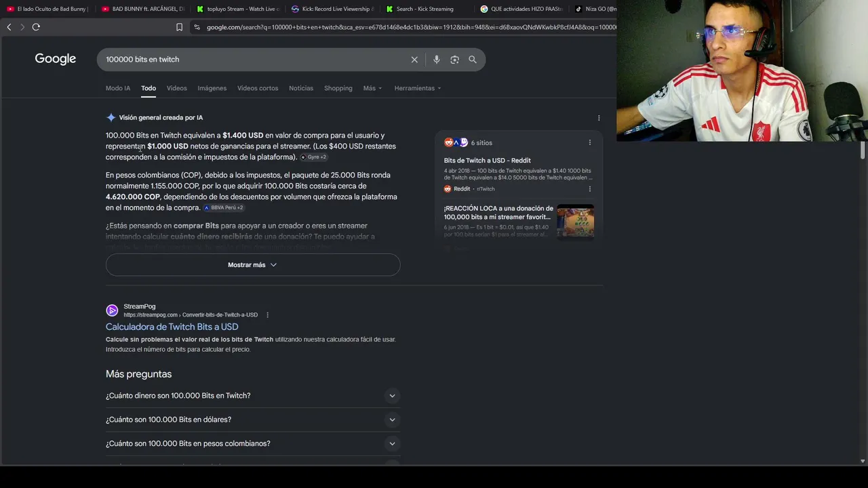Click the address bar with the google.com URL
The height and width of the screenshot is (488, 868).
pos(410,27)
